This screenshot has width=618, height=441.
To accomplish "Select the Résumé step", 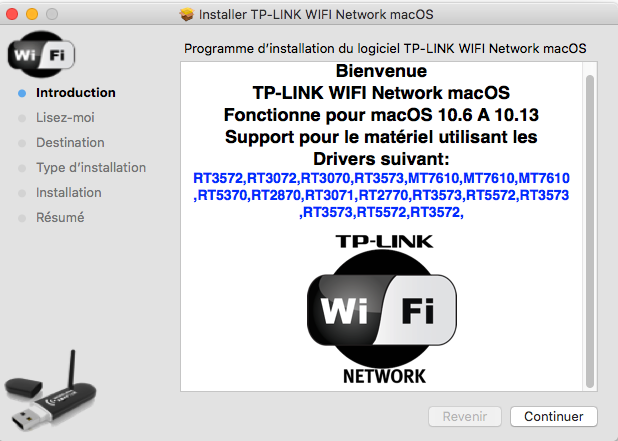I will click(60, 217).
